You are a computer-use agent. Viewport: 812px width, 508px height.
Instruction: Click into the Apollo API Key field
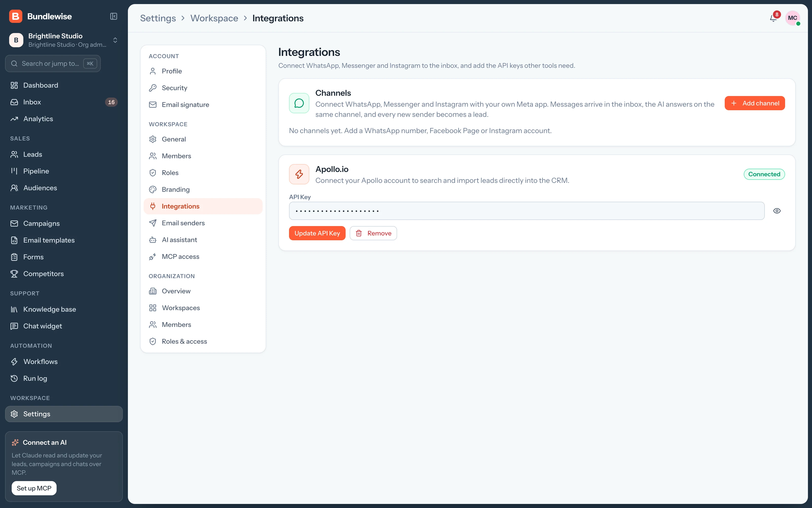click(x=527, y=211)
